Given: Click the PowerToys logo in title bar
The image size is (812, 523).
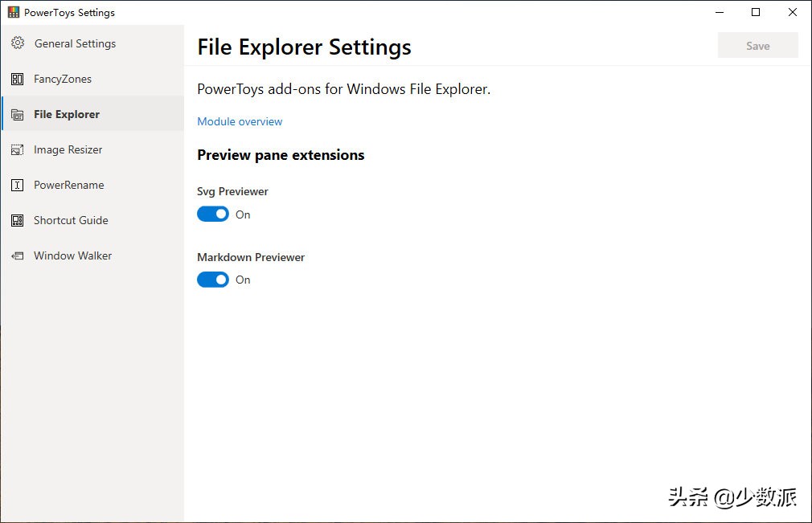Looking at the screenshot, I should (x=14, y=12).
